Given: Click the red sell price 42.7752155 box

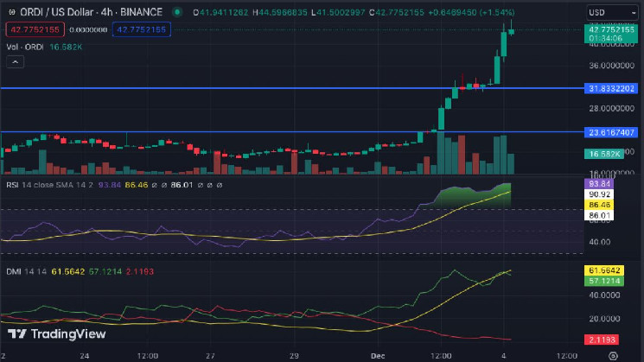Looking at the screenshot, I should (x=35, y=29).
